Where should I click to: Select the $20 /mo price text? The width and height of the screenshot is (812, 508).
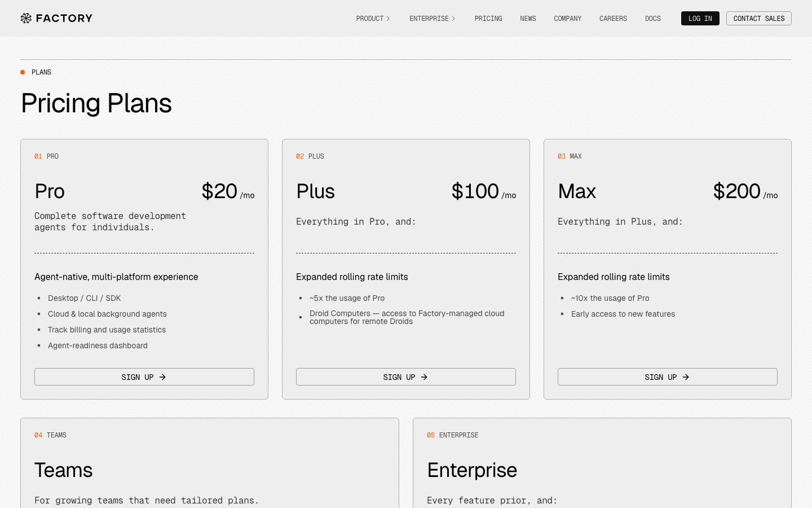point(228,191)
